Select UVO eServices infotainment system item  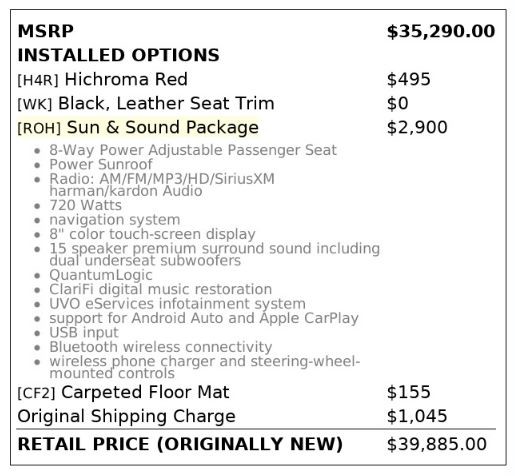point(177,304)
